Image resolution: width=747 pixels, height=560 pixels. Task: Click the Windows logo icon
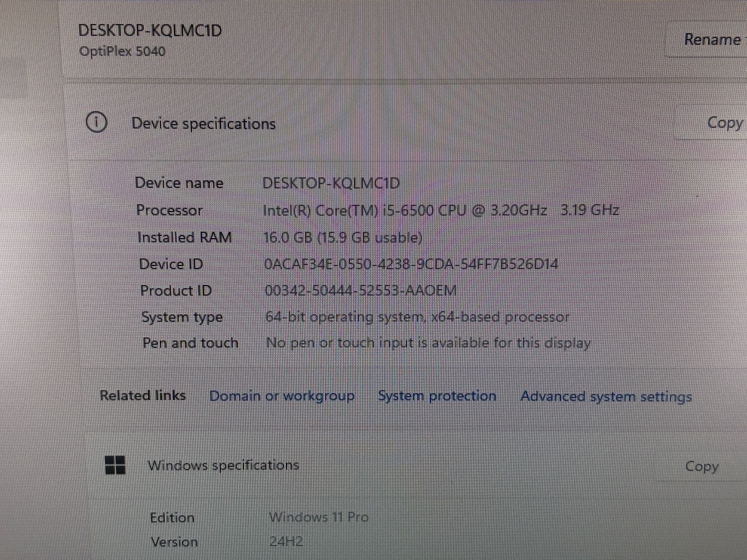tap(115, 464)
